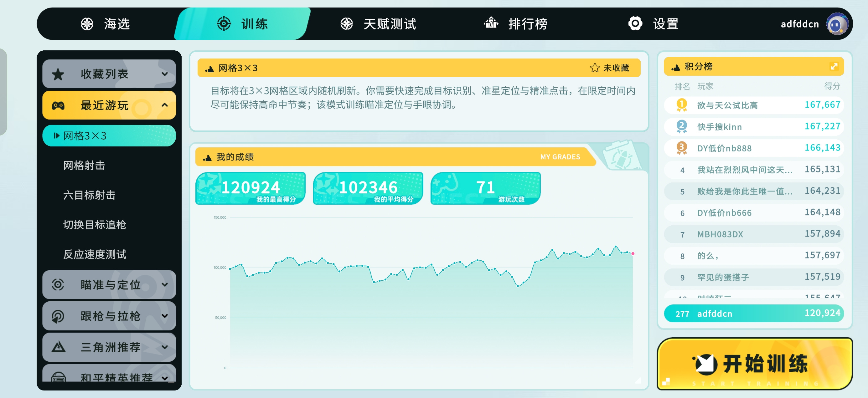Open the 天赋测试 tab
Viewport: 868px width, 398px height.
coord(378,24)
